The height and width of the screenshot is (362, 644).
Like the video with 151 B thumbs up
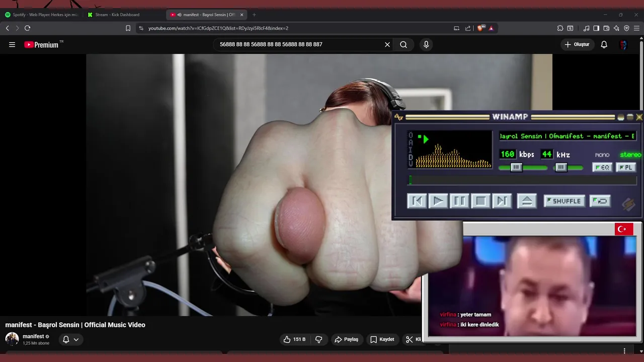coord(294,339)
